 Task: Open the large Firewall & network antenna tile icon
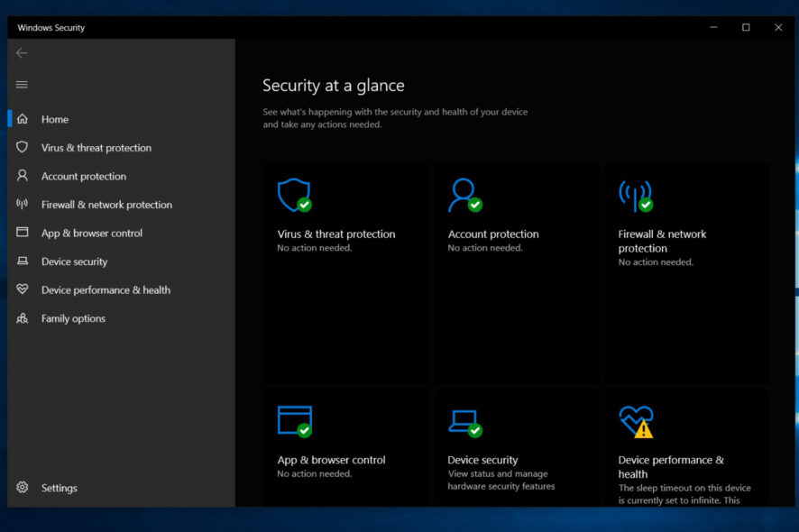pos(636,196)
